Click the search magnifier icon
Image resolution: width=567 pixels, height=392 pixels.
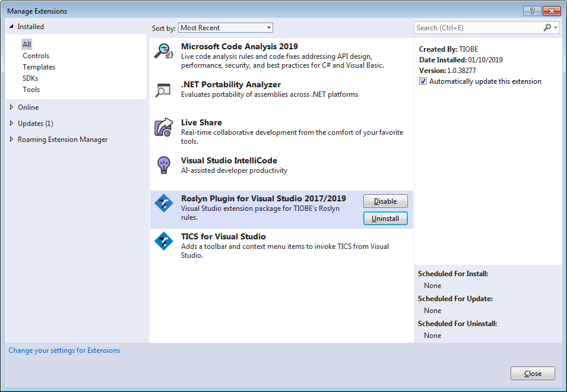[x=547, y=27]
